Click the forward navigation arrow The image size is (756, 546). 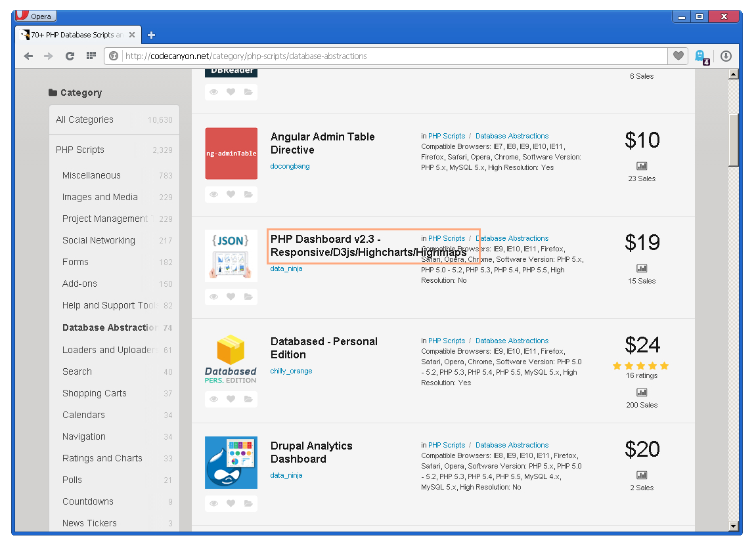pos(48,56)
